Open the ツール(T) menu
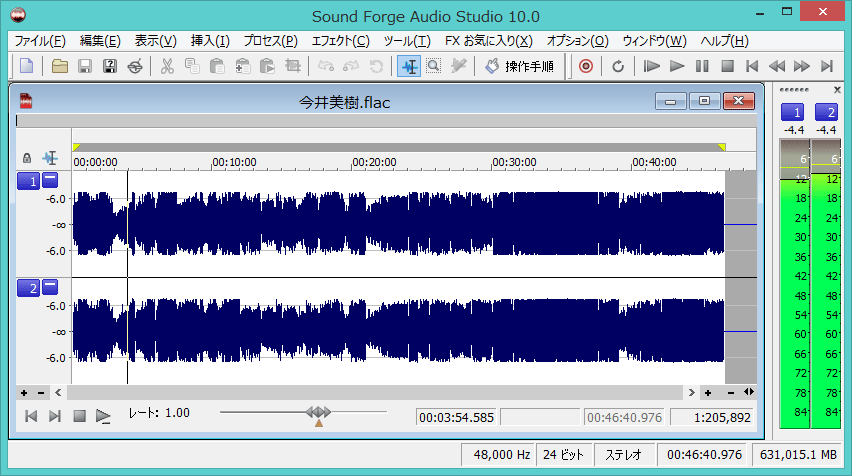Image resolution: width=852 pixels, height=476 pixels. pyautogui.click(x=407, y=41)
